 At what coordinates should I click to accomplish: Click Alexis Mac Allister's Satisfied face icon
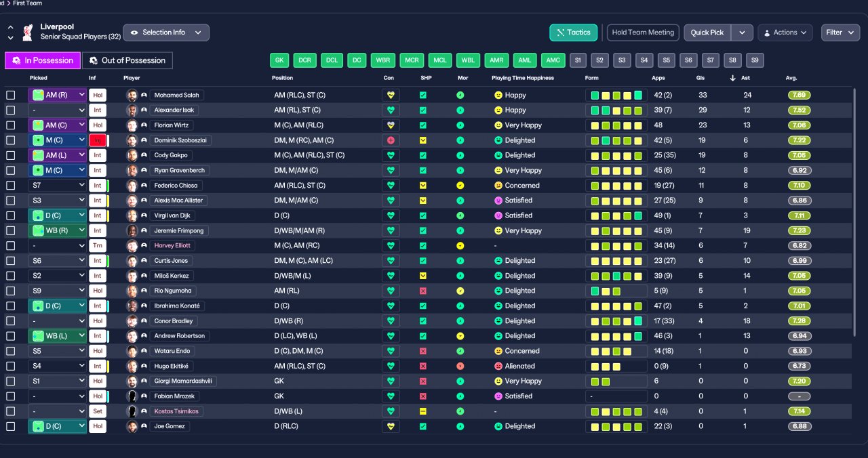pos(498,201)
